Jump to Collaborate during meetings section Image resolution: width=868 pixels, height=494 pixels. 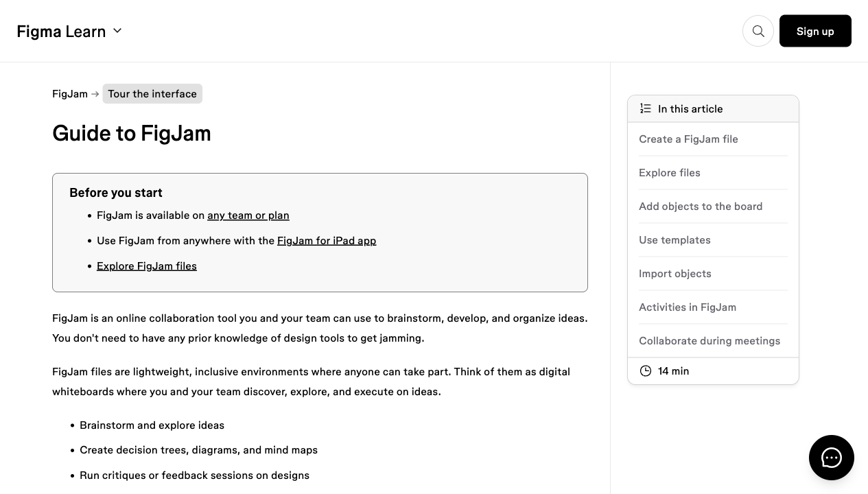(709, 341)
